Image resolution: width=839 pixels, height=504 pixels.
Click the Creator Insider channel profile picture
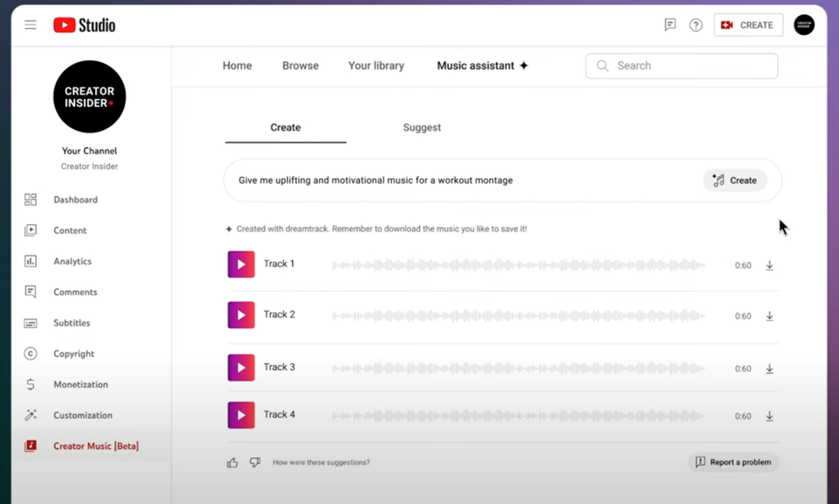[89, 96]
